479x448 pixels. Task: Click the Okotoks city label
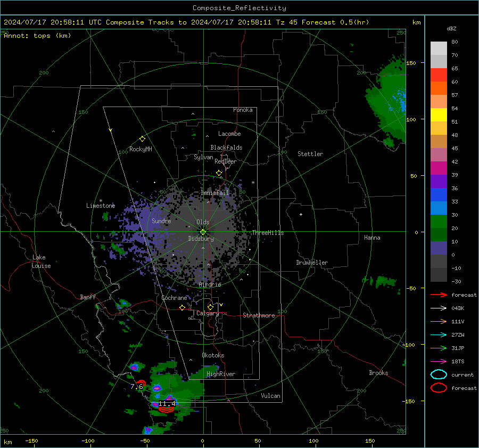tap(213, 355)
